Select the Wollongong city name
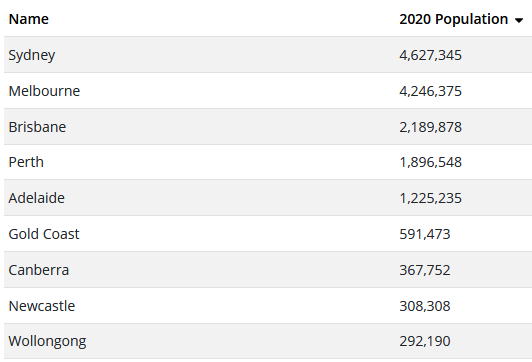The width and height of the screenshot is (532, 362). click(47, 341)
